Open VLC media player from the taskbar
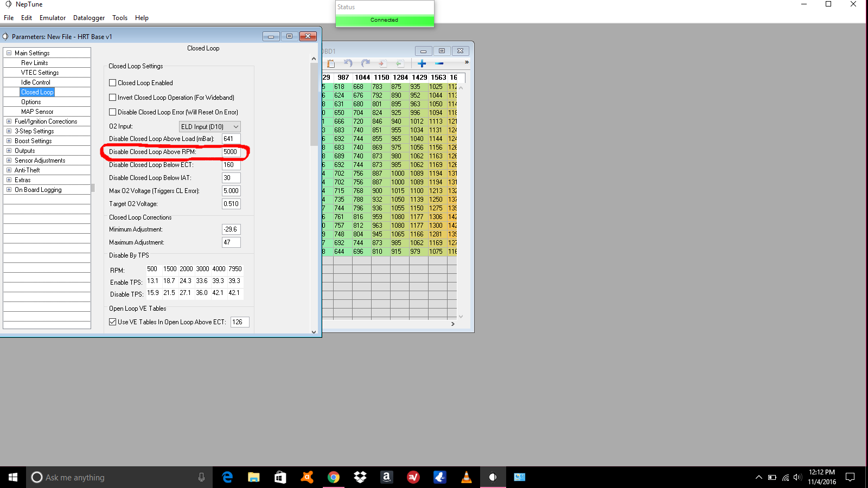Screen dimensions: 868x488 point(466,477)
